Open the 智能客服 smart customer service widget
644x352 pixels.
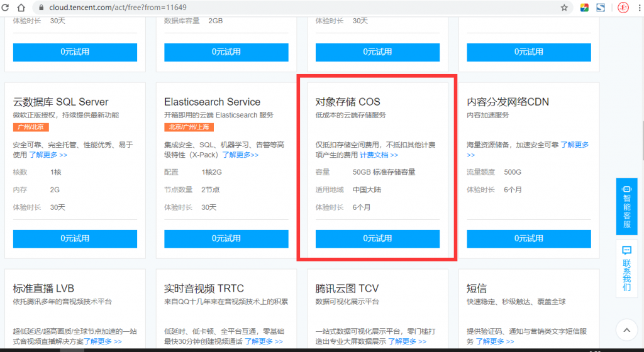coord(627,206)
